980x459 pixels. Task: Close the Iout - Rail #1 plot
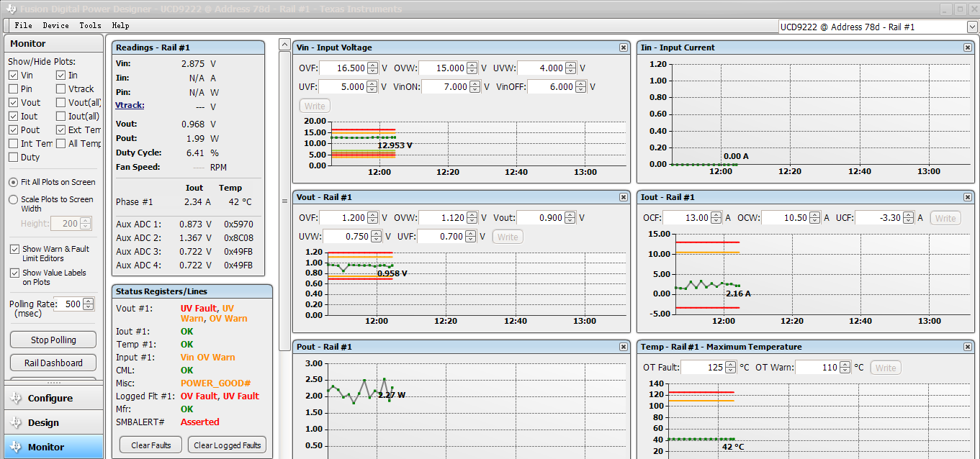click(x=967, y=197)
